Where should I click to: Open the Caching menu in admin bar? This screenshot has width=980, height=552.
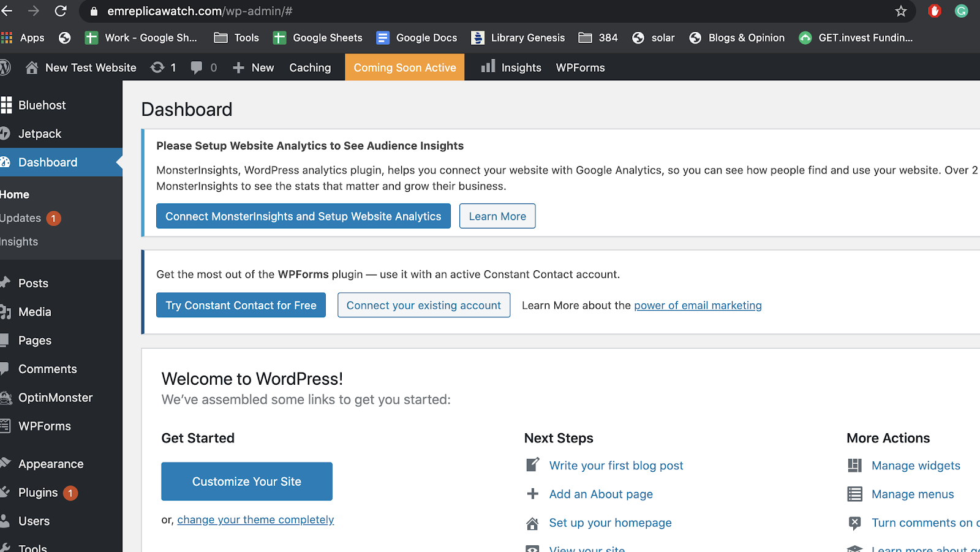tap(310, 67)
